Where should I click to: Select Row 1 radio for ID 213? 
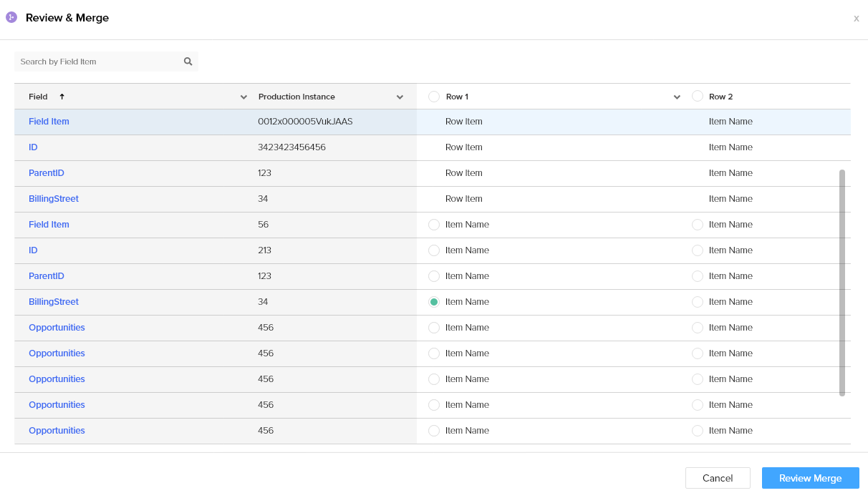coord(433,250)
